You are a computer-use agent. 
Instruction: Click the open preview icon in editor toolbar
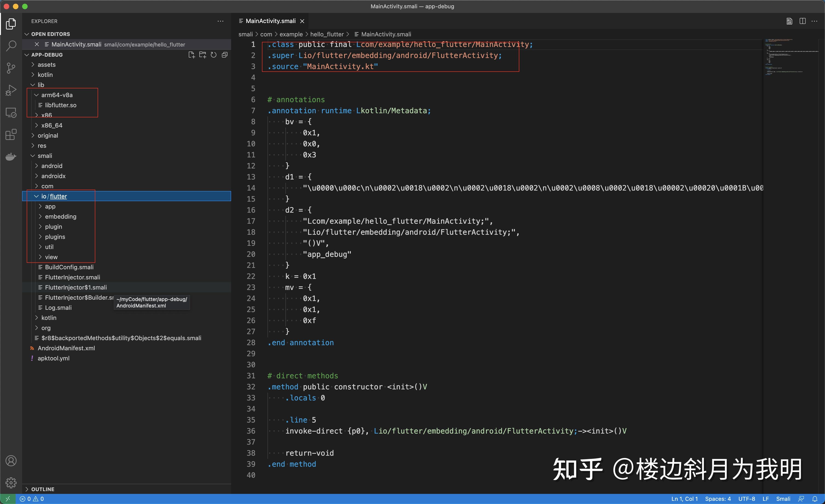789,21
